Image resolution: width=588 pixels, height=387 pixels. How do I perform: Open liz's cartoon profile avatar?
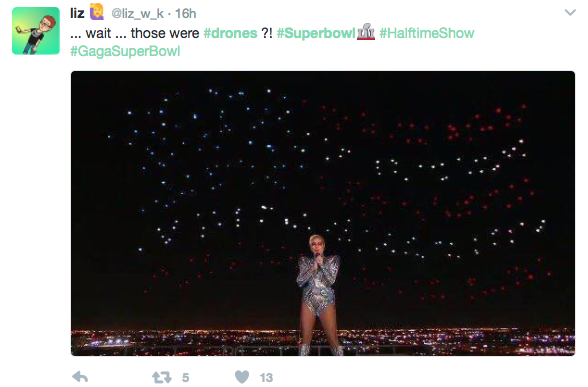(36, 31)
